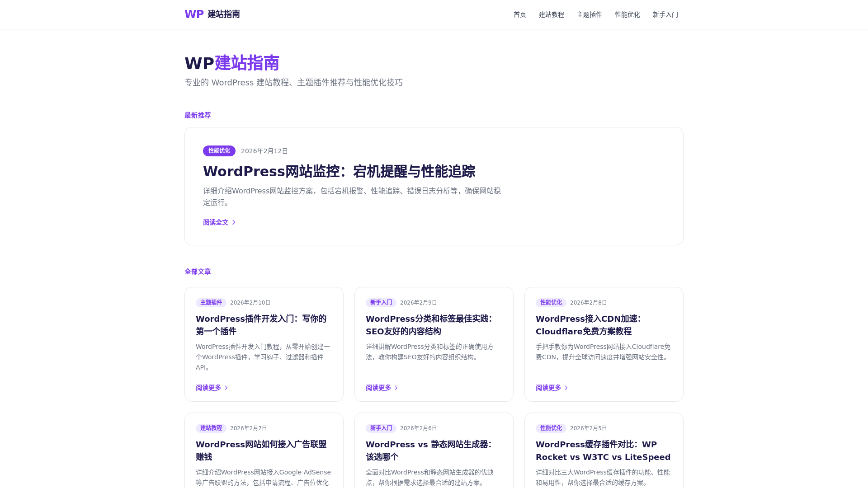Open the 主题插件 nav item
Screen dimensions: 868x488
[590, 14]
